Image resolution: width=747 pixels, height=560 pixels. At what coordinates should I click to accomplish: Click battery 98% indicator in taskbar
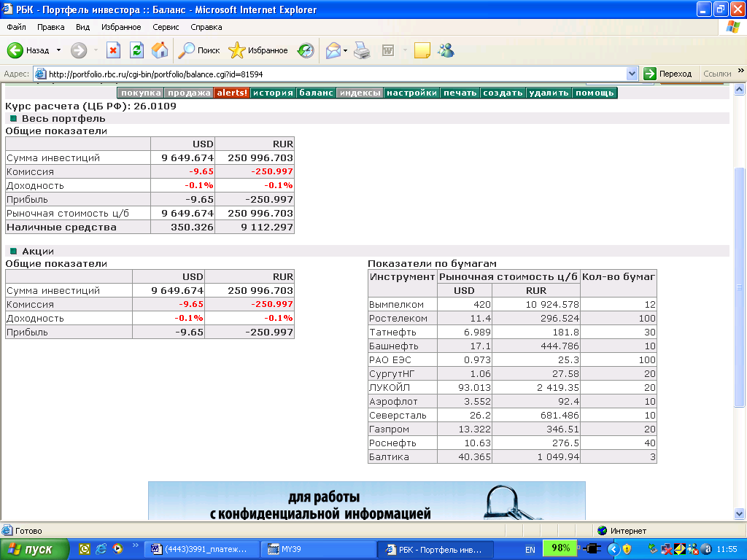tap(560, 548)
